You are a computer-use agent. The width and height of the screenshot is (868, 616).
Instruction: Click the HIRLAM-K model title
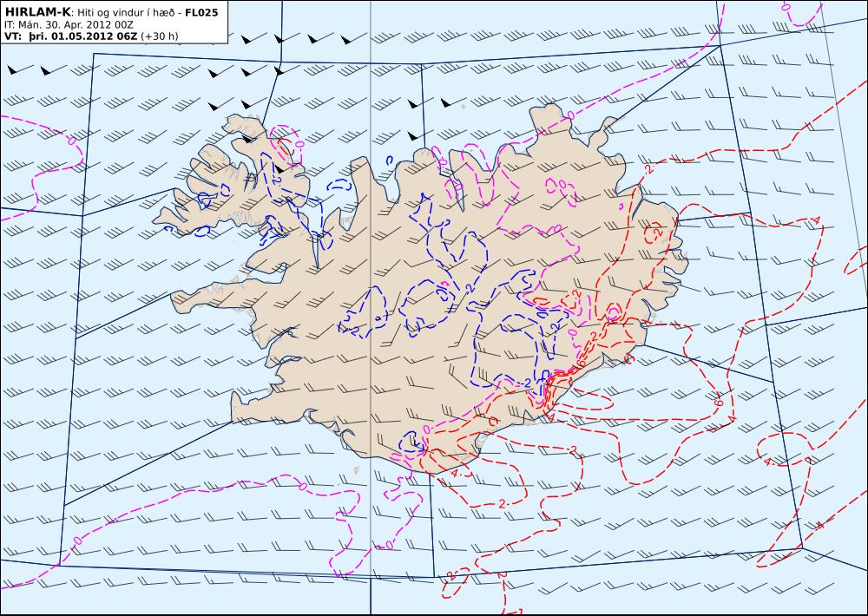coord(37,12)
